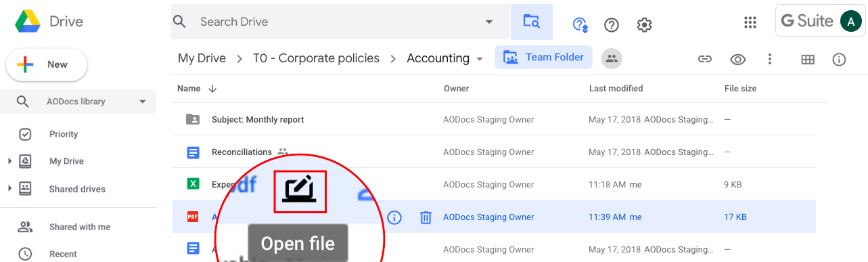The image size is (868, 262).
Task: Open My Drive in the sidebar
Action: click(66, 161)
